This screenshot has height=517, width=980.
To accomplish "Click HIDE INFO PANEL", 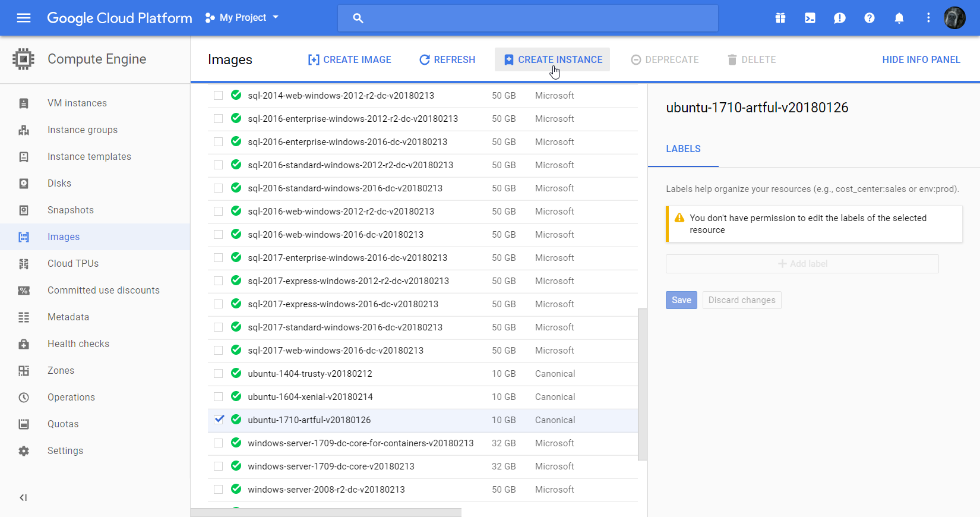I will [x=921, y=59].
